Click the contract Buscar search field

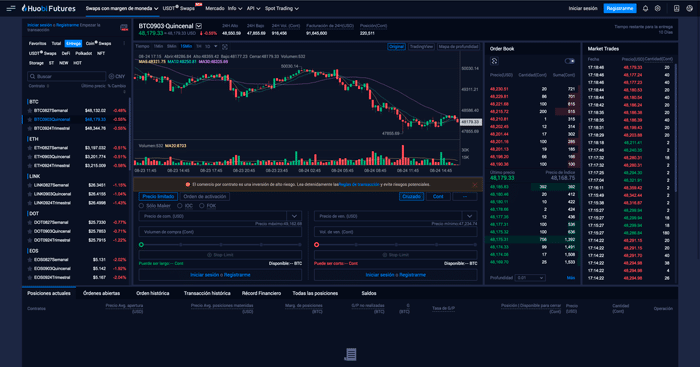[67, 76]
